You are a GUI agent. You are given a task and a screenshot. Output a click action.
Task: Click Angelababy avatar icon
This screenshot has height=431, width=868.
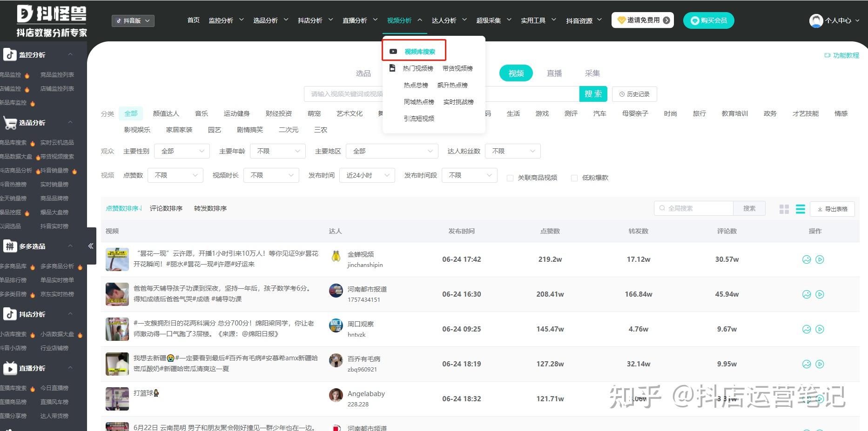pyautogui.click(x=336, y=395)
